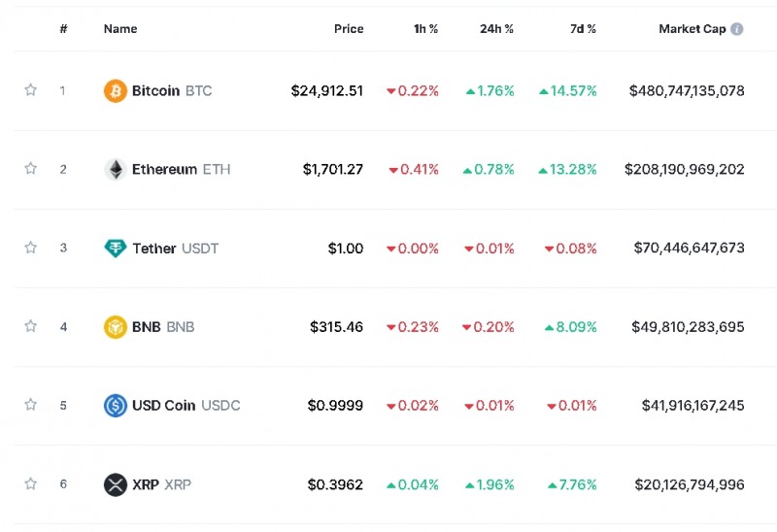This screenshot has width=777, height=532.
Task: Click the Ethereum logo icon
Action: 115,170
